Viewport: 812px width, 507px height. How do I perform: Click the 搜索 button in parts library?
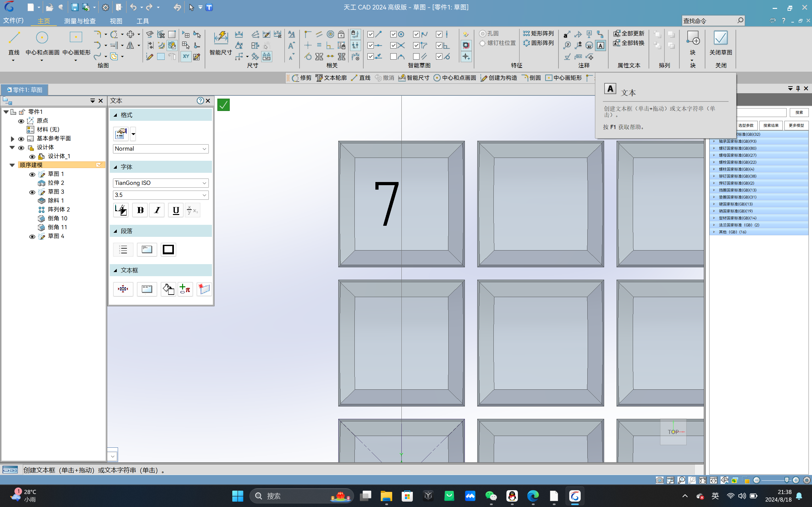799,112
